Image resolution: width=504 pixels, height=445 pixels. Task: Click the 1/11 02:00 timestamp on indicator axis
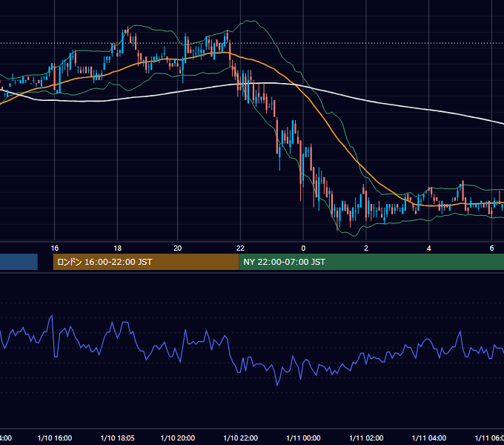[x=366, y=438]
